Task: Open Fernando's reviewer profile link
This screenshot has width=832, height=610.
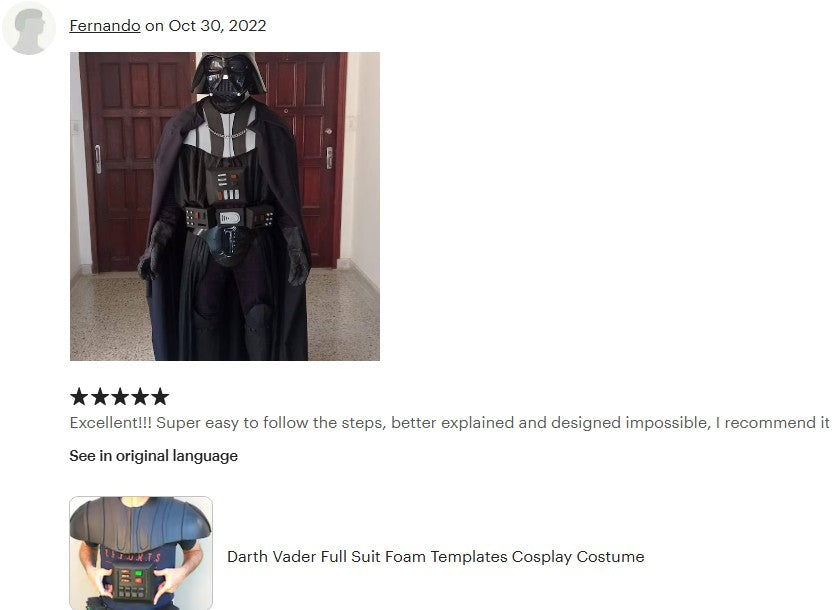Action: point(105,25)
